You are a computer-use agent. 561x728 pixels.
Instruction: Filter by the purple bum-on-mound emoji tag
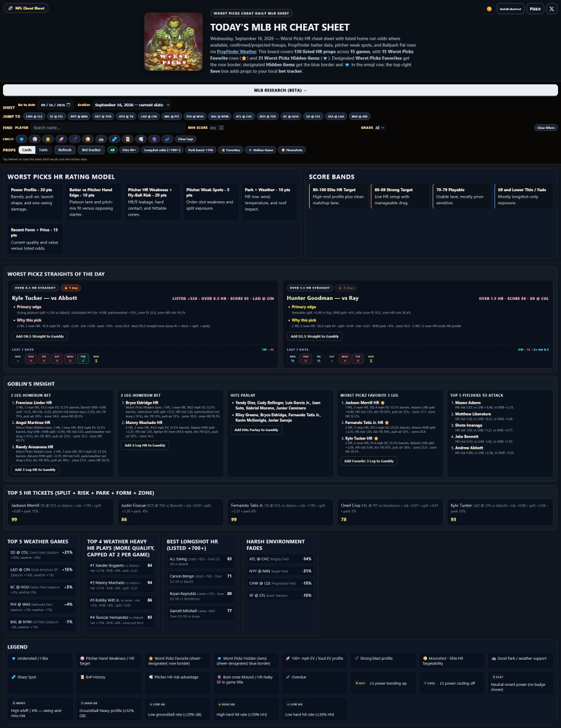154,139
